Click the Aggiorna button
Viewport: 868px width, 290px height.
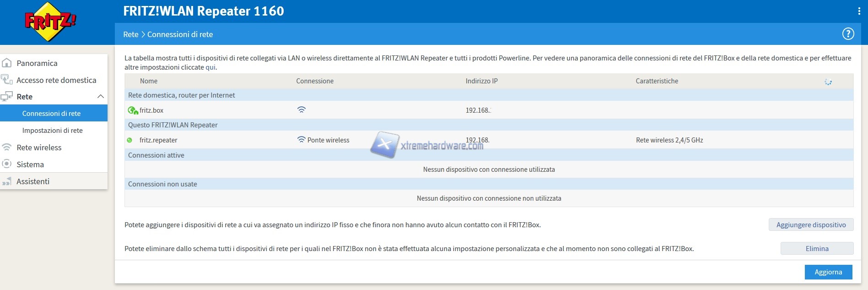tap(828, 272)
